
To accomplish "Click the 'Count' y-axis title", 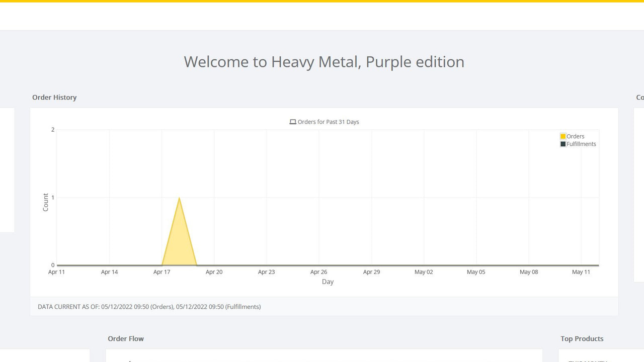I will click(x=46, y=202).
